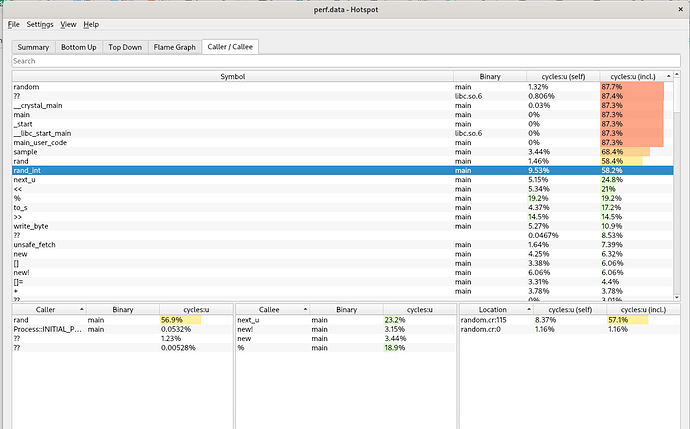Viewport: 690px width, 429px height.
Task: Select the << symbol row
Action: point(343,189)
